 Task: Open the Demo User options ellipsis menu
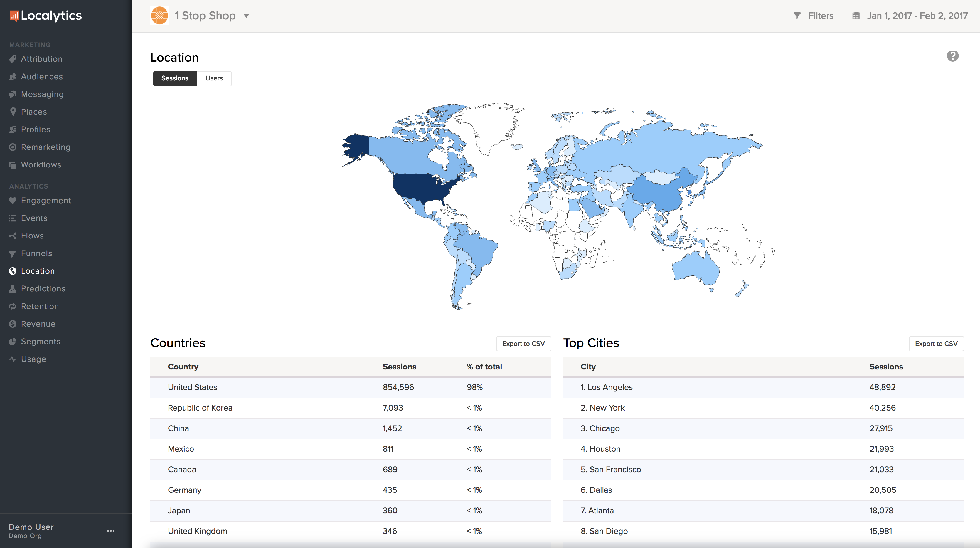[111, 531]
